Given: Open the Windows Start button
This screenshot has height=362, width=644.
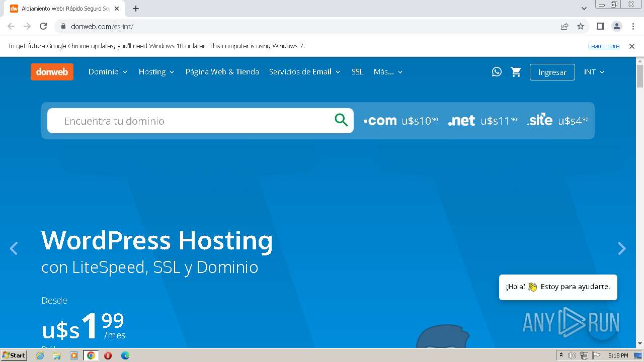Looking at the screenshot, I should [14, 355].
